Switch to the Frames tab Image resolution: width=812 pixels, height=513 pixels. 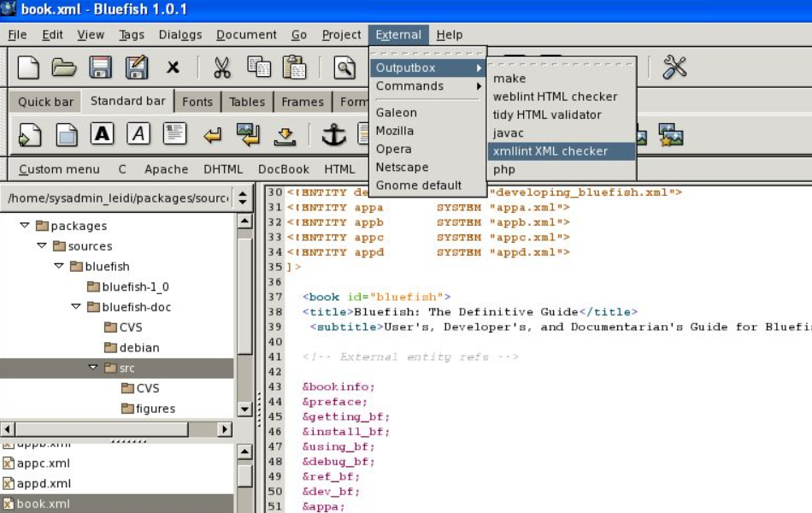click(303, 102)
